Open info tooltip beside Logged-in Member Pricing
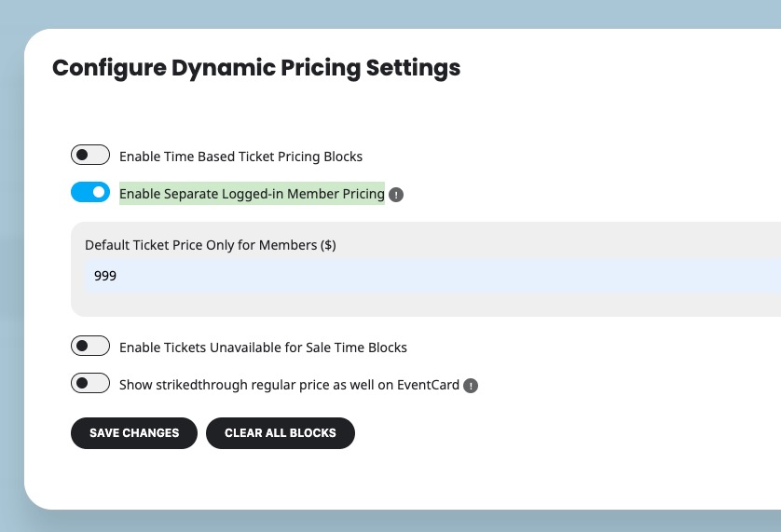The height and width of the screenshot is (532, 781). [x=396, y=195]
